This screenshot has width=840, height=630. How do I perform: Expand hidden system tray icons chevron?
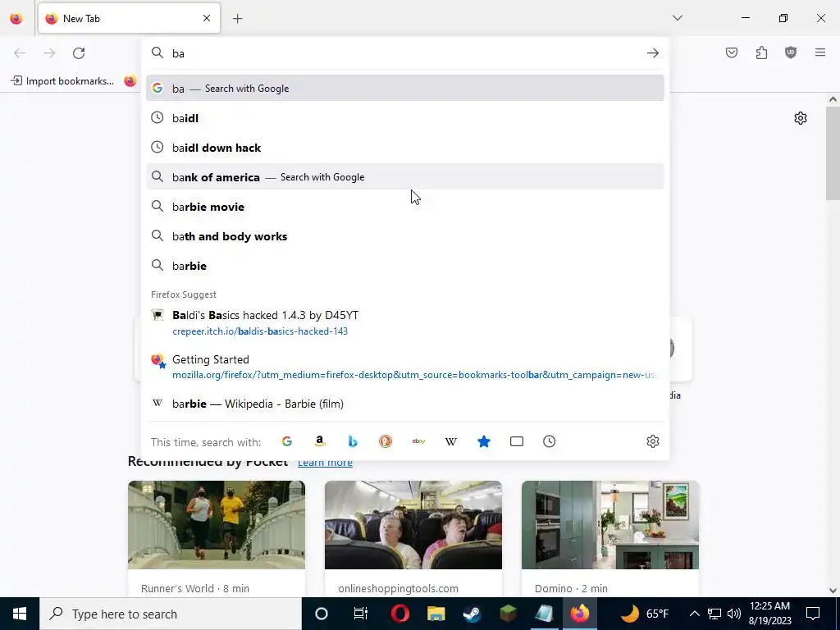coord(694,614)
